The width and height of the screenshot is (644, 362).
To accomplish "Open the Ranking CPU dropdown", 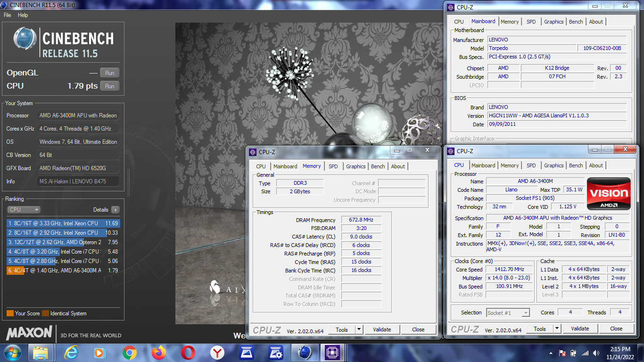I will point(24,210).
